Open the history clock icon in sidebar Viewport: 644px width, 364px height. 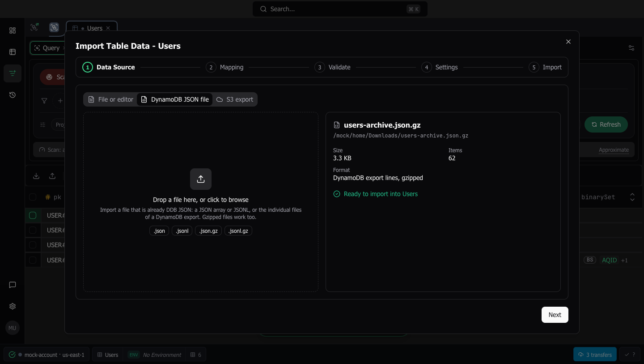tap(13, 95)
